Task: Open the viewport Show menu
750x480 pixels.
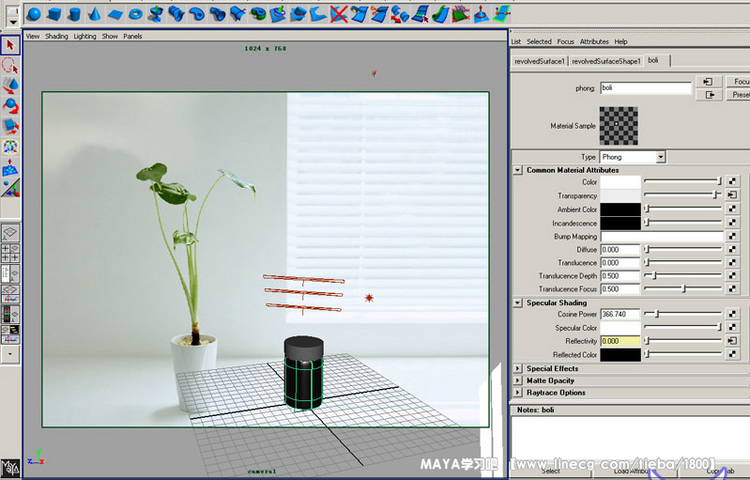Action: [110, 36]
